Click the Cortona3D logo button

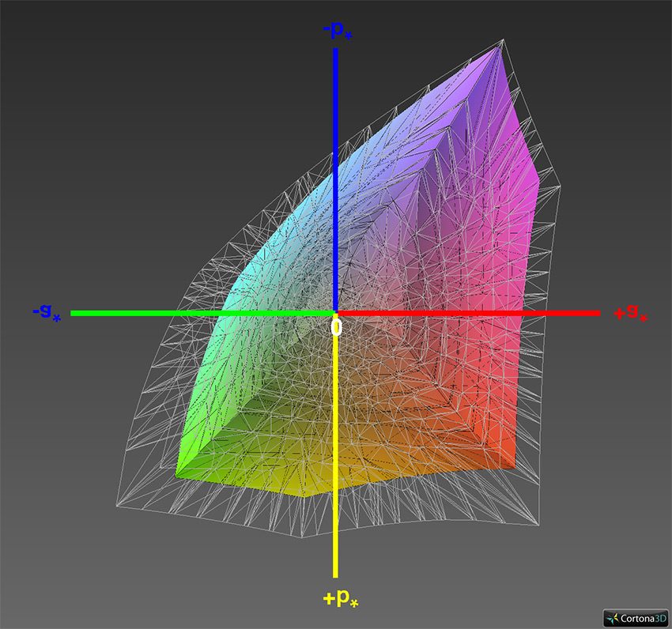636,618
